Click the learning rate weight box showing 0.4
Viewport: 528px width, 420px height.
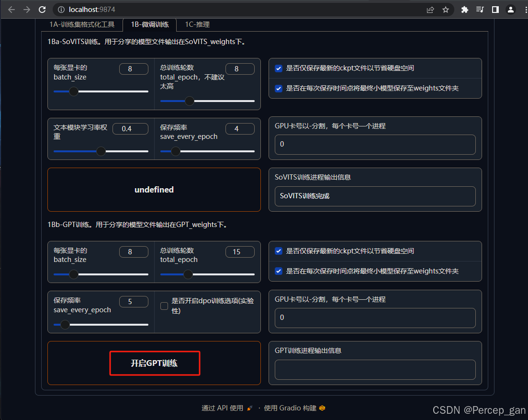[x=130, y=129]
